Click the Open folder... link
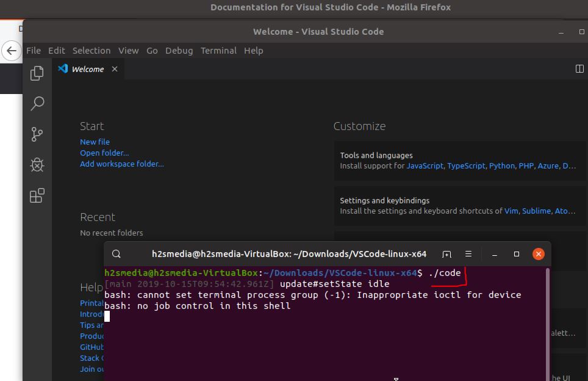Image resolution: width=588 pixels, height=381 pixels. point(104,153)
